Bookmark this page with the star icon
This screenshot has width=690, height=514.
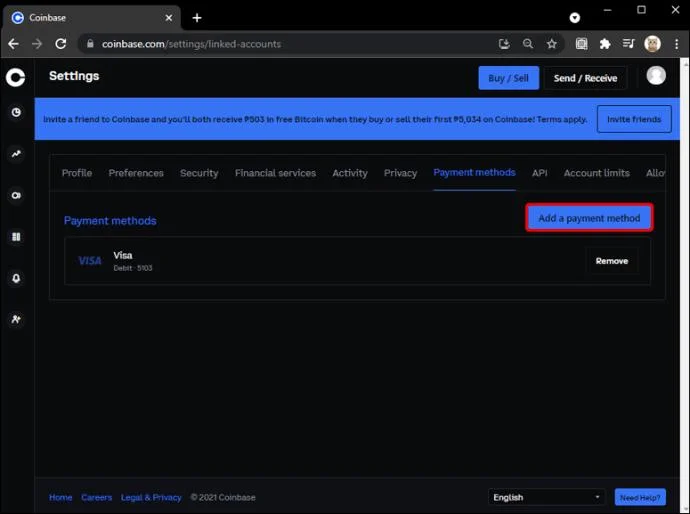coord(551,44)
